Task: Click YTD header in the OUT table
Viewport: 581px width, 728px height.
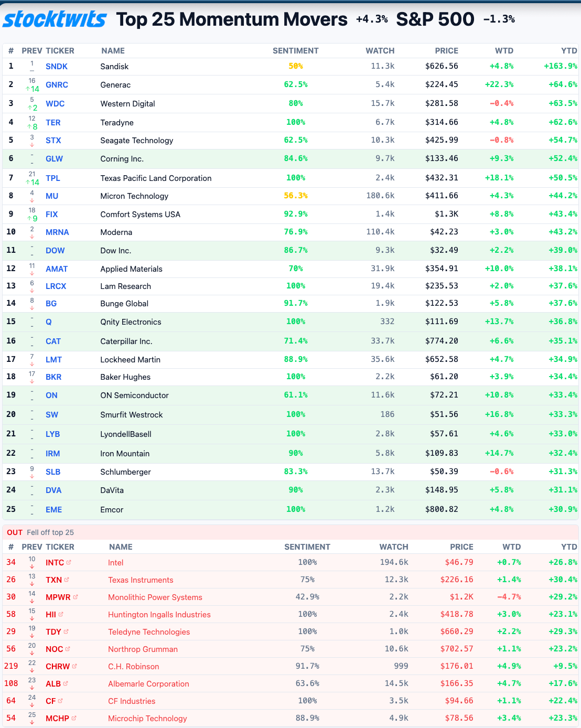Action: (569, 547)
